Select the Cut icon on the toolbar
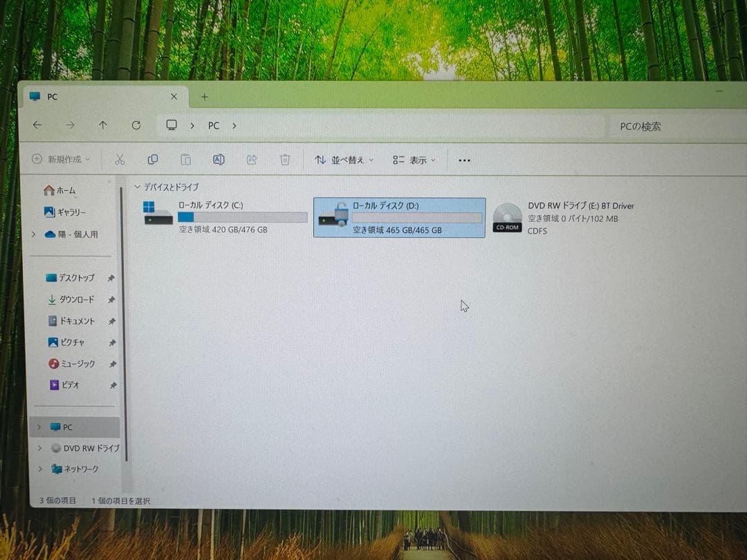 [119, 160]
